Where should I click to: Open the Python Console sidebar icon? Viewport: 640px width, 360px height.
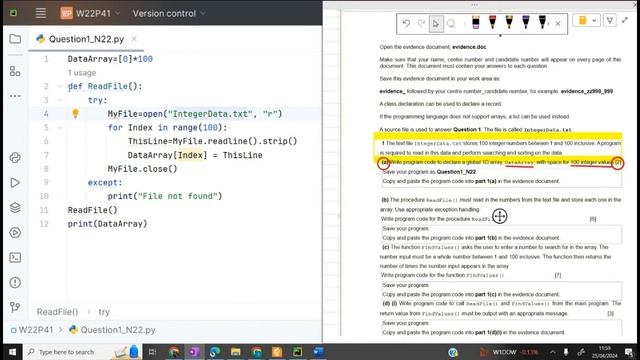pos(15,158)
